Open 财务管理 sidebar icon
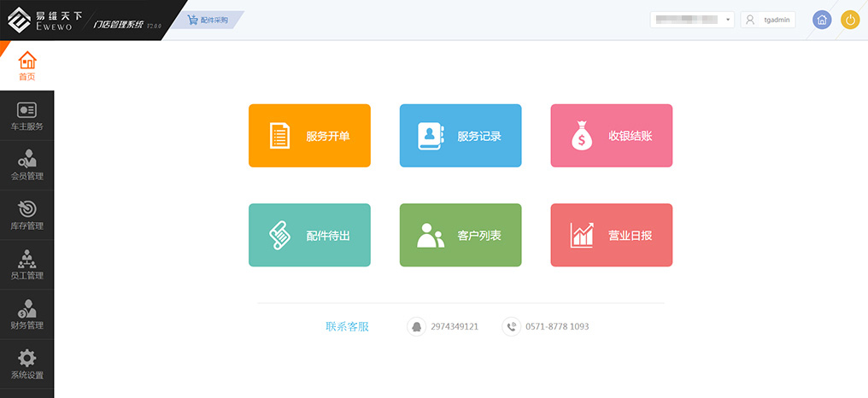 click(26, 308)
